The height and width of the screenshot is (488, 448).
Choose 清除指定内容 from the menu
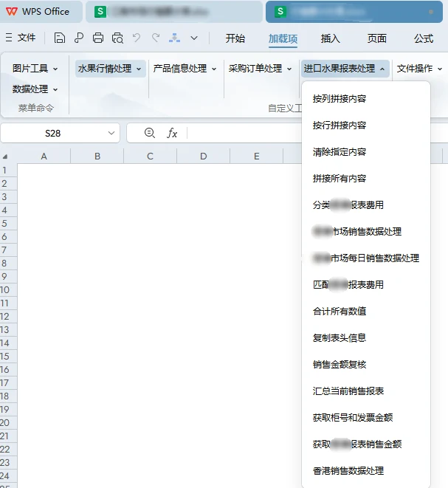pos(340,152)
